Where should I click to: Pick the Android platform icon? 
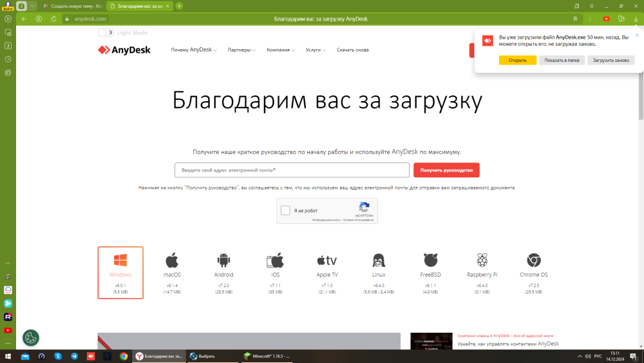point(223,260)
